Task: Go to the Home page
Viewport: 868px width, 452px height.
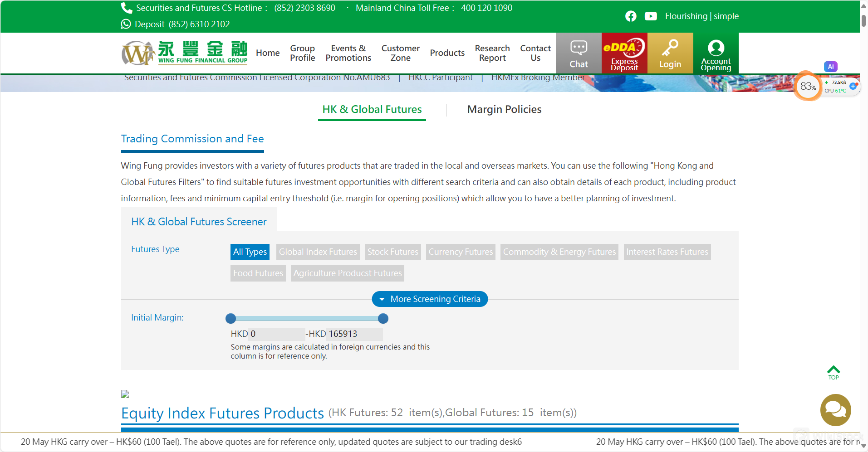Action: (x=268, y=53)
